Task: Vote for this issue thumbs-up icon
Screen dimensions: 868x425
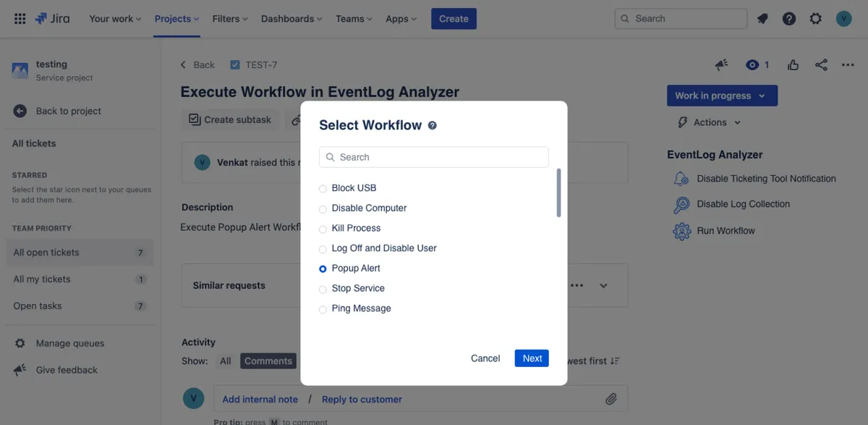Action: 793,65
